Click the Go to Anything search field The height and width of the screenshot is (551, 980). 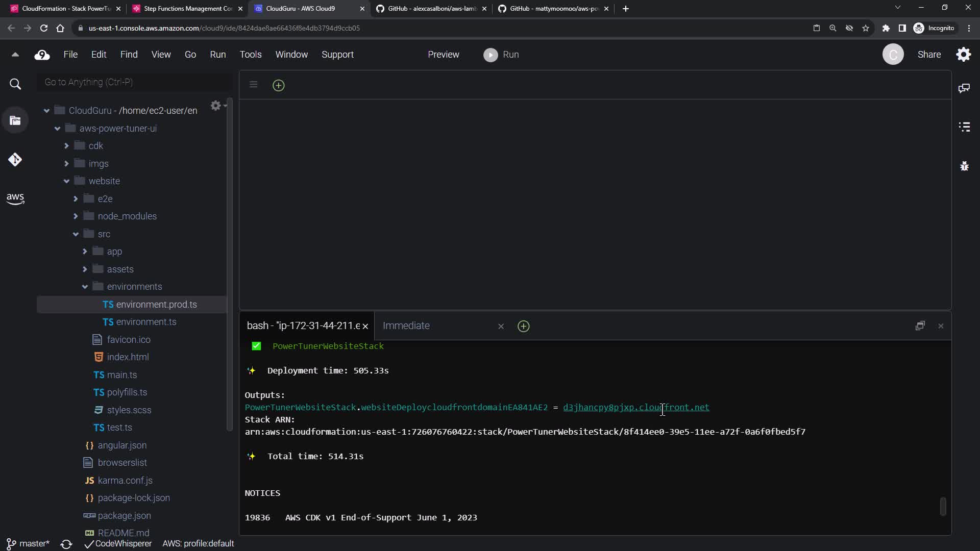point(134,82)
